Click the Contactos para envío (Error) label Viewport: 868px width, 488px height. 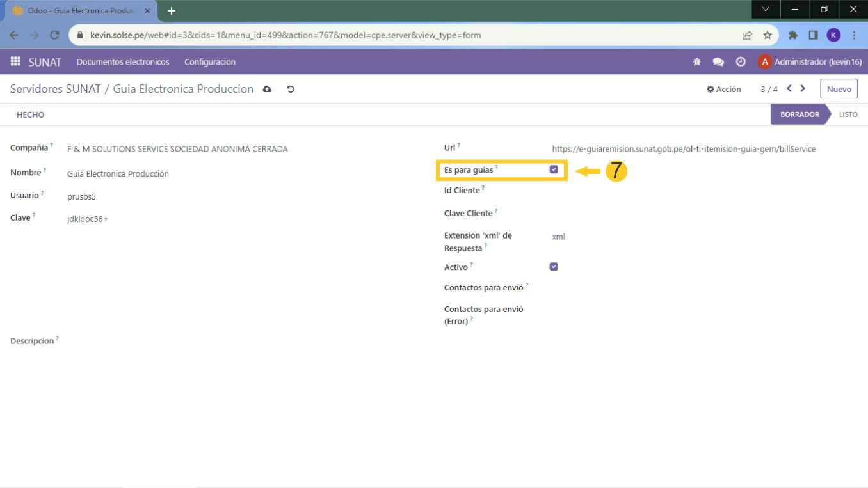coord(484,315)
